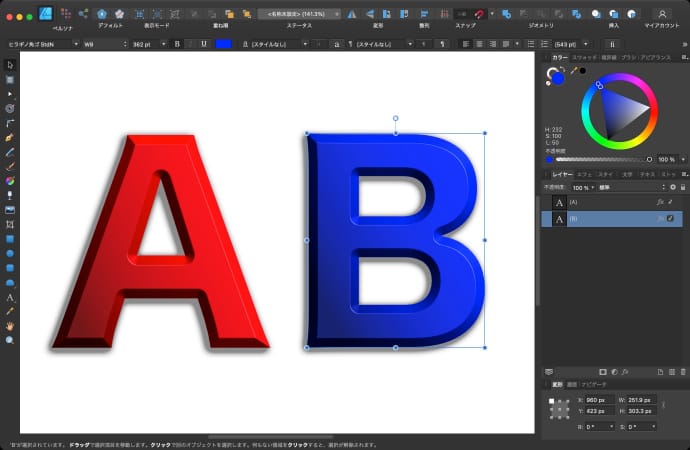Switch to the ナビゲータ (Navigator) tab

594,383
